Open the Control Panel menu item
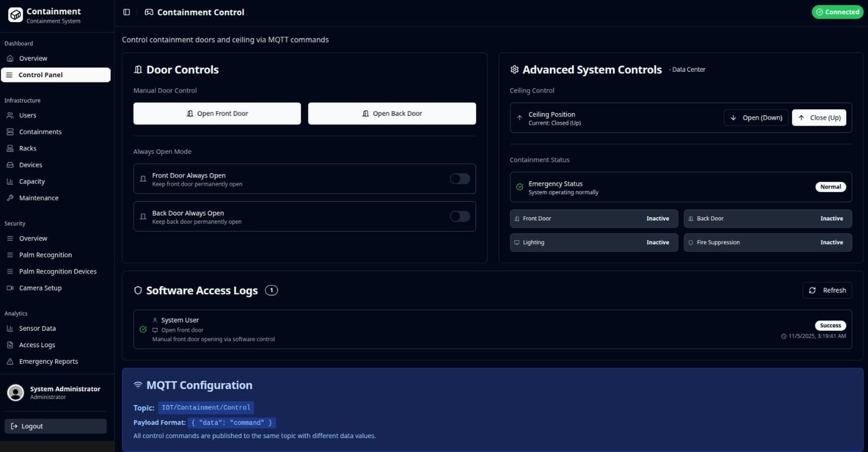Viewport: 868px width, 452px height. 55,75
